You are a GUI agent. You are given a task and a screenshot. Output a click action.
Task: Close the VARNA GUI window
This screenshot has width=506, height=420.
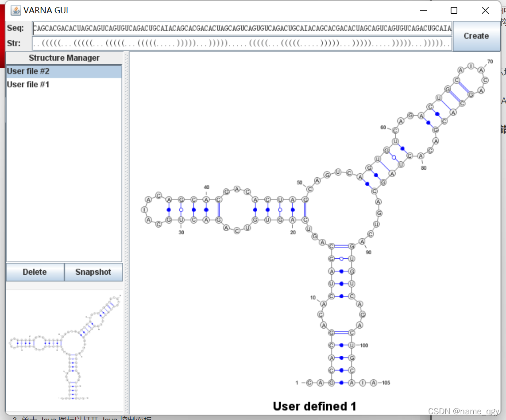tap(485, 11)
